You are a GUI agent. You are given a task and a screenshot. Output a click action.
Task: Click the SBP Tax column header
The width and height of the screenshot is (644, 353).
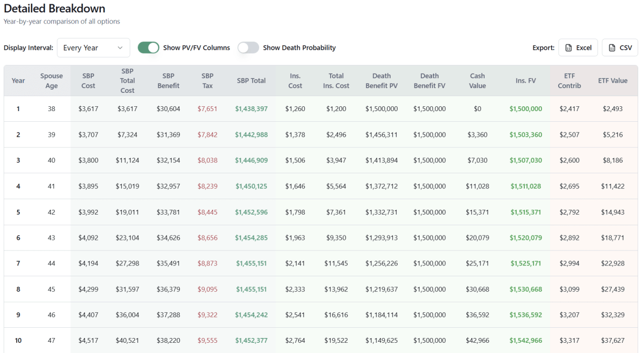pyautogui.click(x=208, y=80)
